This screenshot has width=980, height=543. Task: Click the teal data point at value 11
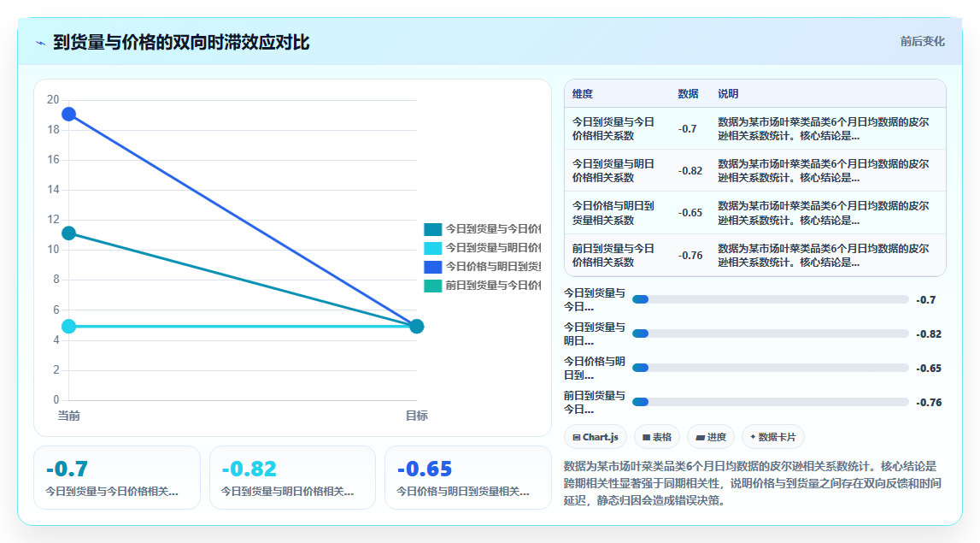68,233
